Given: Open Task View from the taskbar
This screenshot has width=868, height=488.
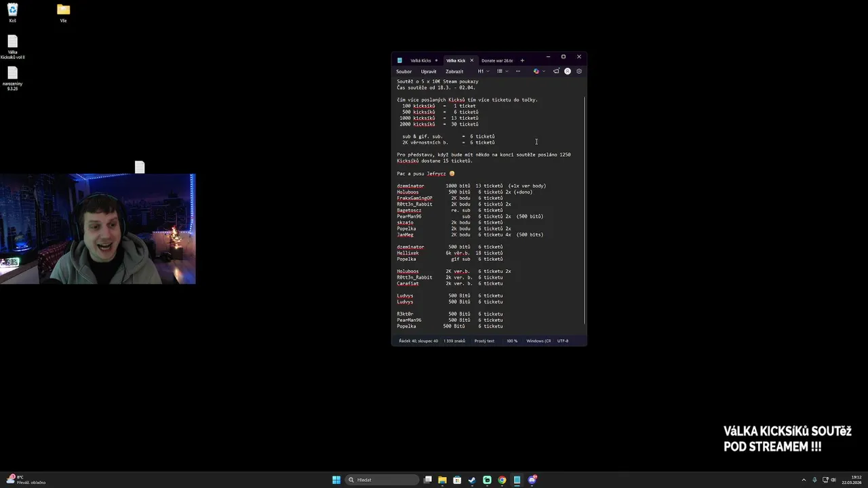Looking at the screenshot, I should coord(428,480).
